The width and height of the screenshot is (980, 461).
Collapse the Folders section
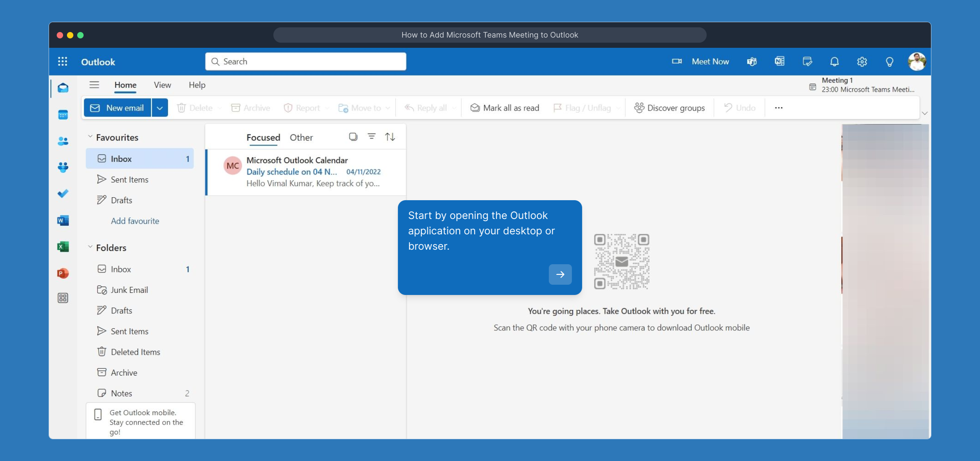(90, 247)
